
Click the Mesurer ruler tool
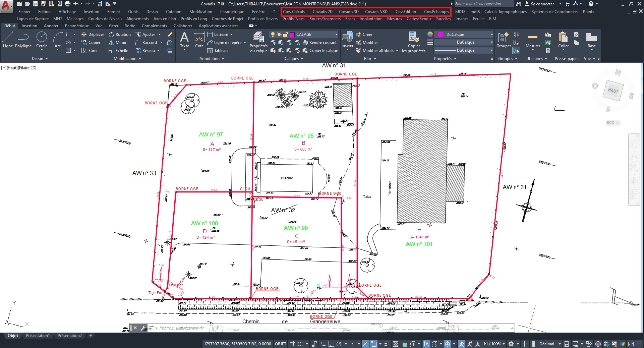coord(533,40)
